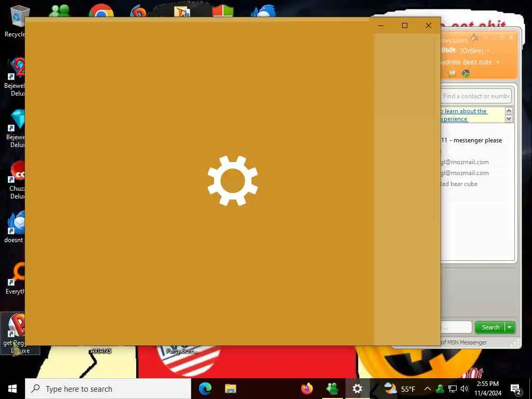Switch to Messenger via taskbar icon
The width and height of the screenshot is (532, 399).
[x=332, y=389]
